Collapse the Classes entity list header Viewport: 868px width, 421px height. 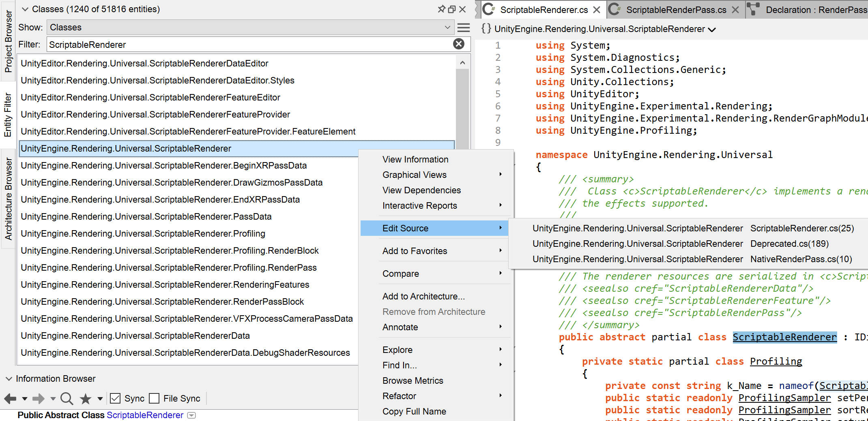[x=25, y=9]
